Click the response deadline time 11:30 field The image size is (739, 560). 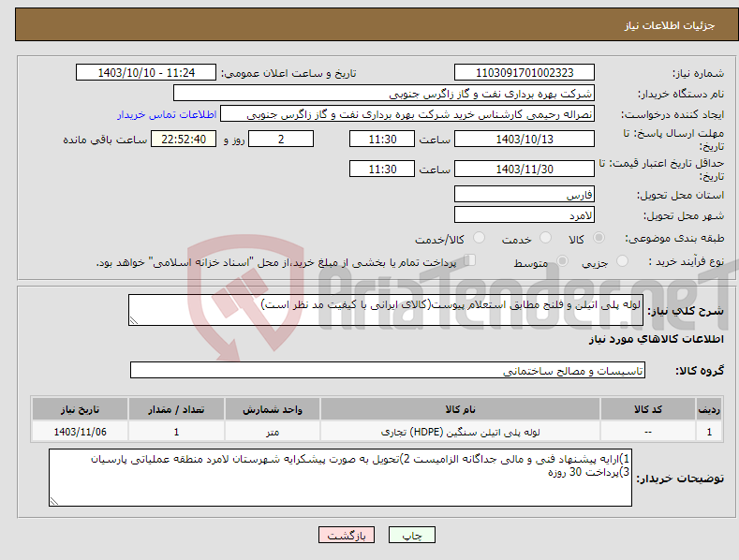pos(382,139)
